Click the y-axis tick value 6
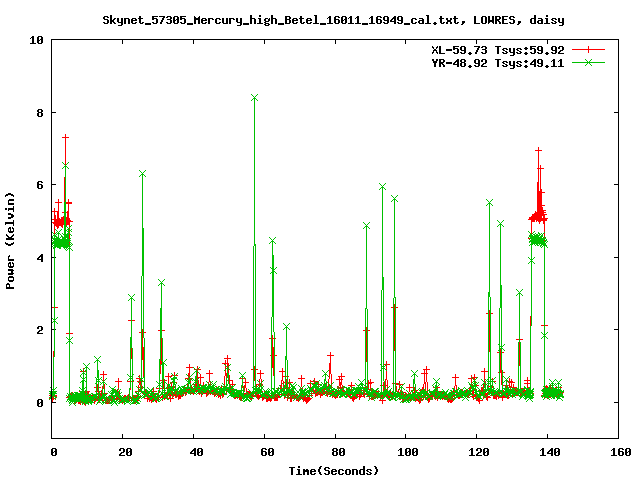 (x=40, y=185)
